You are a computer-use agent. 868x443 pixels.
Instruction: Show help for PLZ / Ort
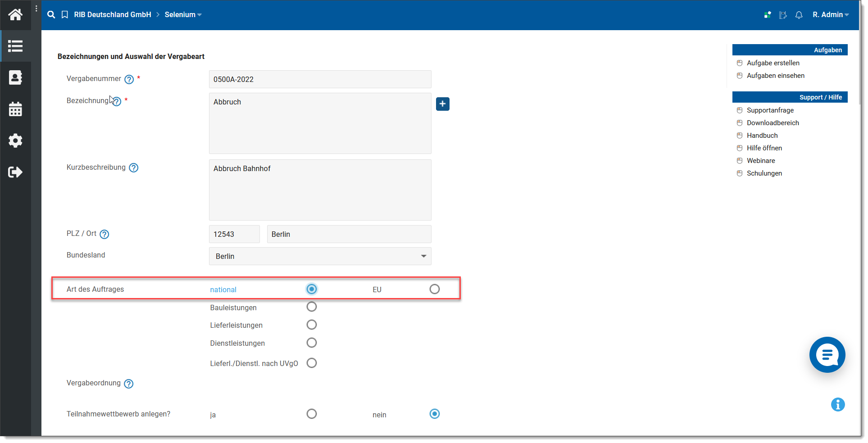tap(105, 234)
